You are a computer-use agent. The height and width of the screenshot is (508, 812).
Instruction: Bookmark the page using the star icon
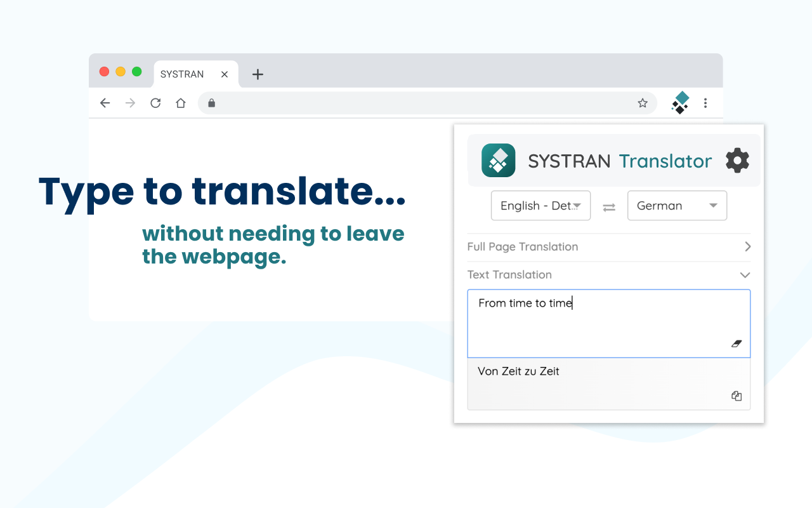tap(642, 102)
